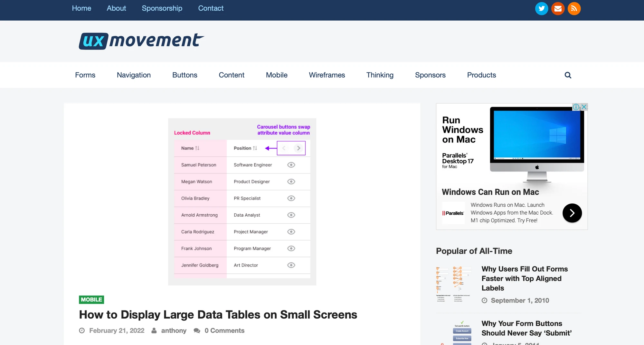
Task: Click the UX Movement logo
Action: click(x=141, y=41)
